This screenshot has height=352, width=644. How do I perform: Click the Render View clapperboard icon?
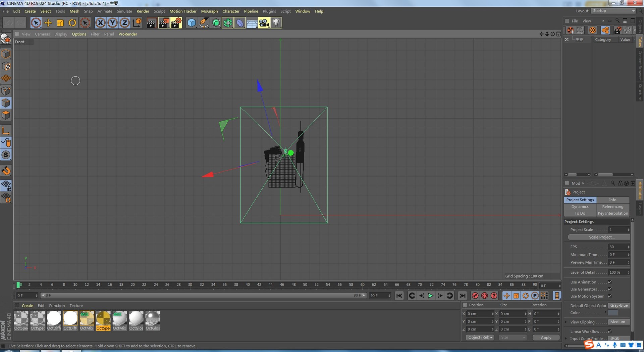151,23
